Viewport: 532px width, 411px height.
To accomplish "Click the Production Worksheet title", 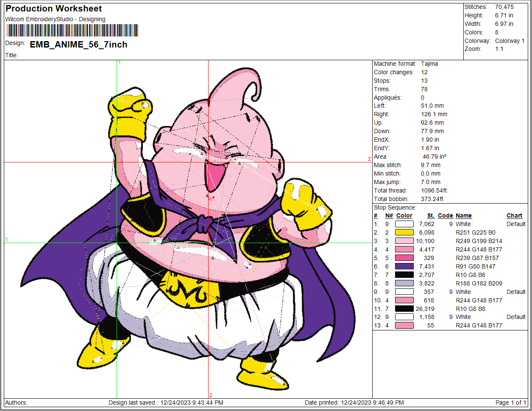I will pyautogui.click(x=53, y=8).
